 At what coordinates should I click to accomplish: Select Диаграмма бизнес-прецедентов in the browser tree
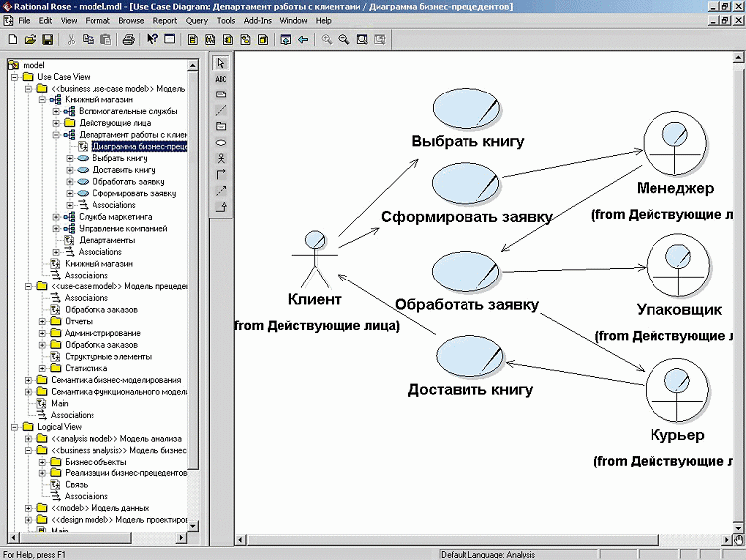coord(139,146)
